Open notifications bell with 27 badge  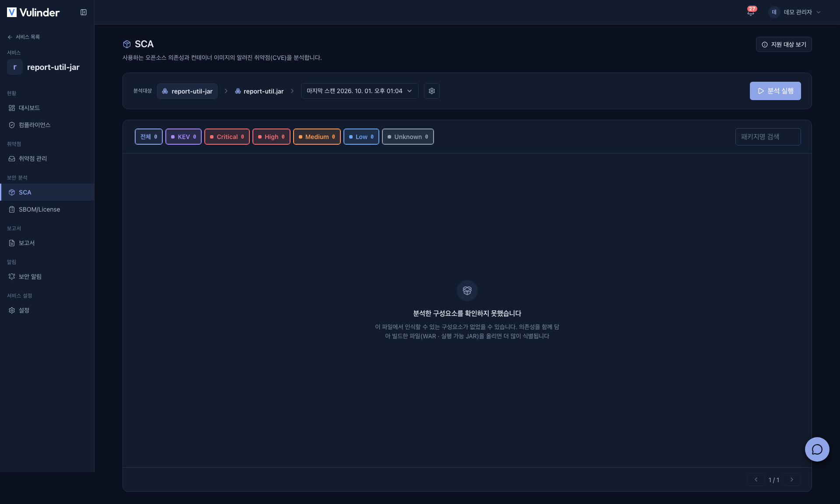(x=751, y=12)
